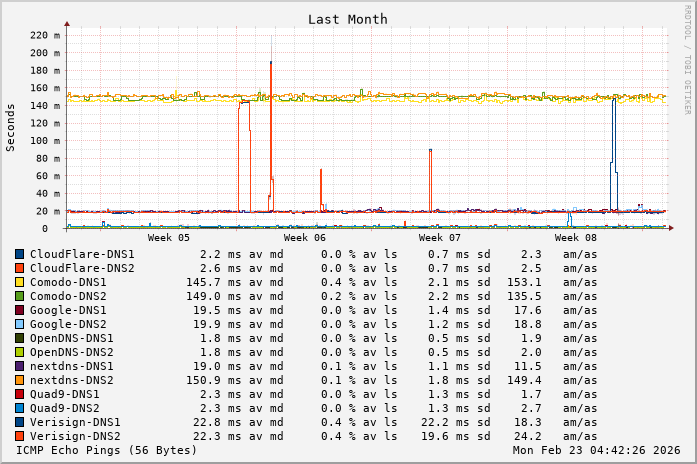Click the Google-DNS1 legend color box
The height and width of the screenshot is (464, 697).
pos(19,311)
